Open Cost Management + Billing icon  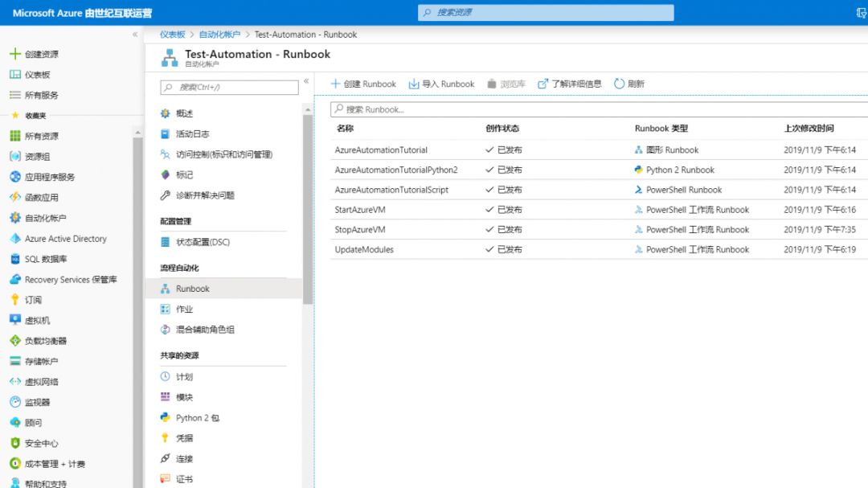point(15,464)
